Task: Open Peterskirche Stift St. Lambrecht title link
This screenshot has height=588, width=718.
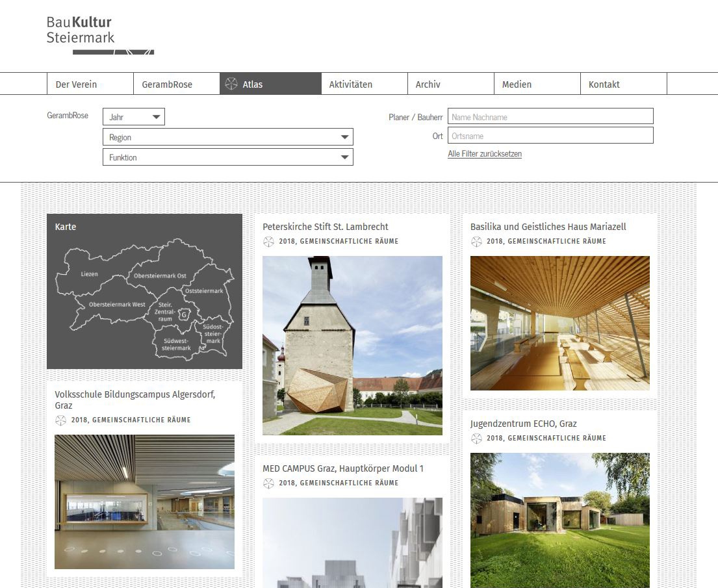Action: (326, 227)
